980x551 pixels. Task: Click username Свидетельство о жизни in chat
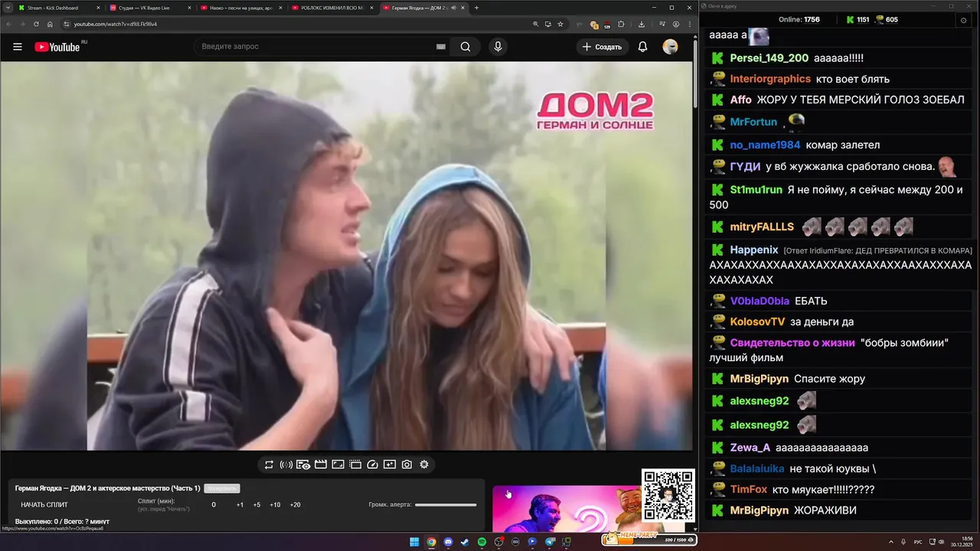coord(792,343)
